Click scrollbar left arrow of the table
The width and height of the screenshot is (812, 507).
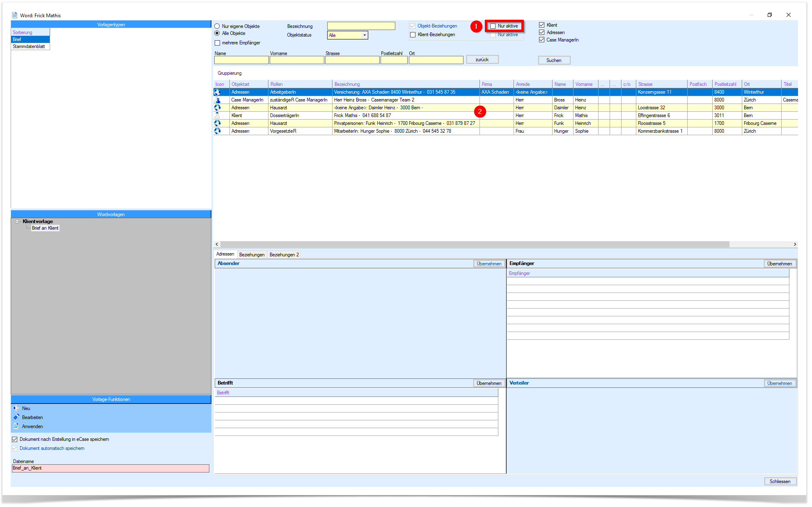click(217, 244)
